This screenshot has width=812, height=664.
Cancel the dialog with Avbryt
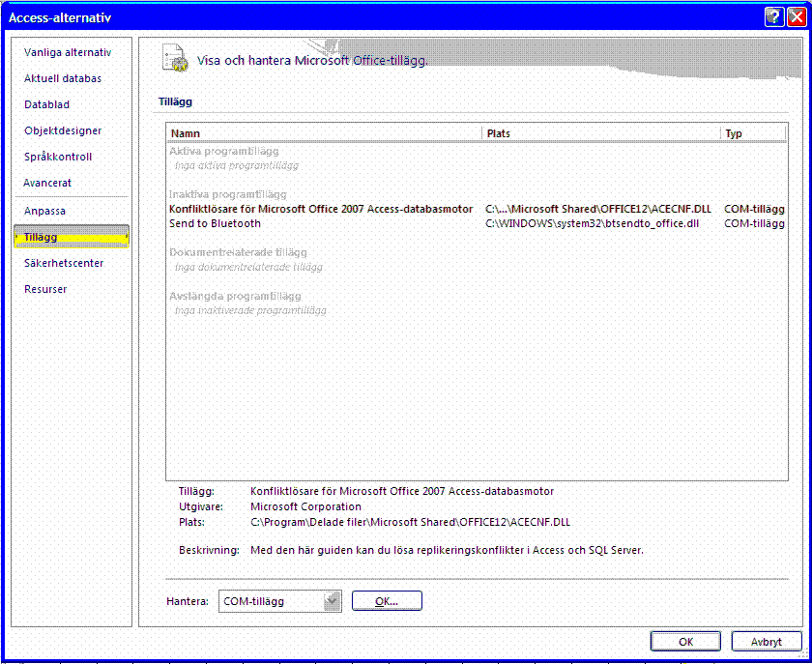[x=767, y=641]
